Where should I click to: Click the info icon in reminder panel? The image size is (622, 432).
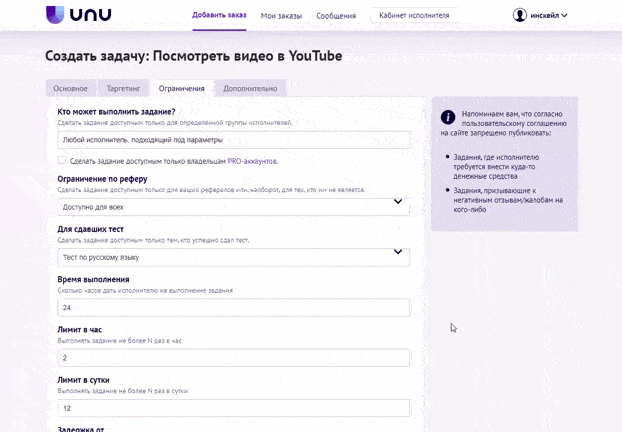[x=448, y=117]
